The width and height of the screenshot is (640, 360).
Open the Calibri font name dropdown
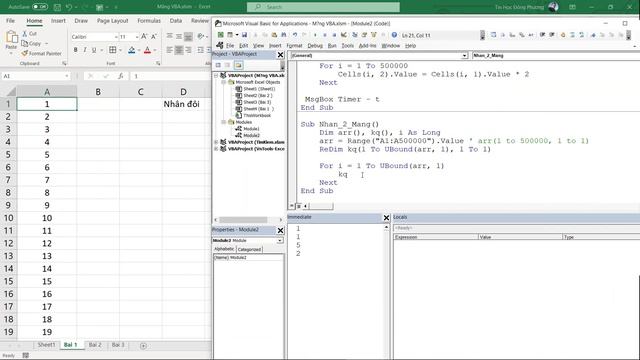click(116, 37)
